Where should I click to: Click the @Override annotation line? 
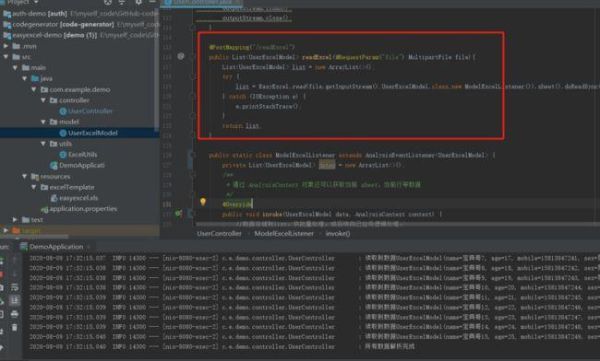[237, 204]
